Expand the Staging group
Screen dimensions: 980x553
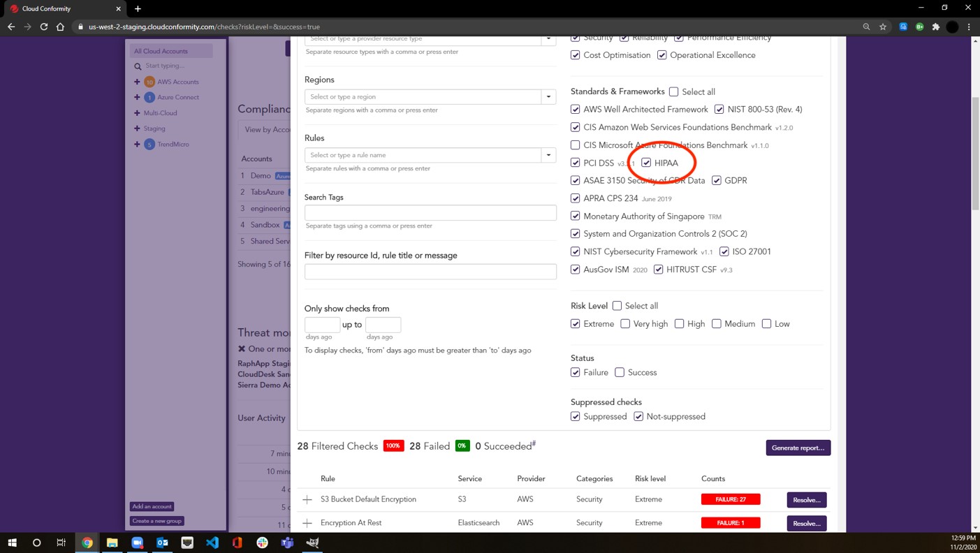pyautogui.click(x=137, y=128)
